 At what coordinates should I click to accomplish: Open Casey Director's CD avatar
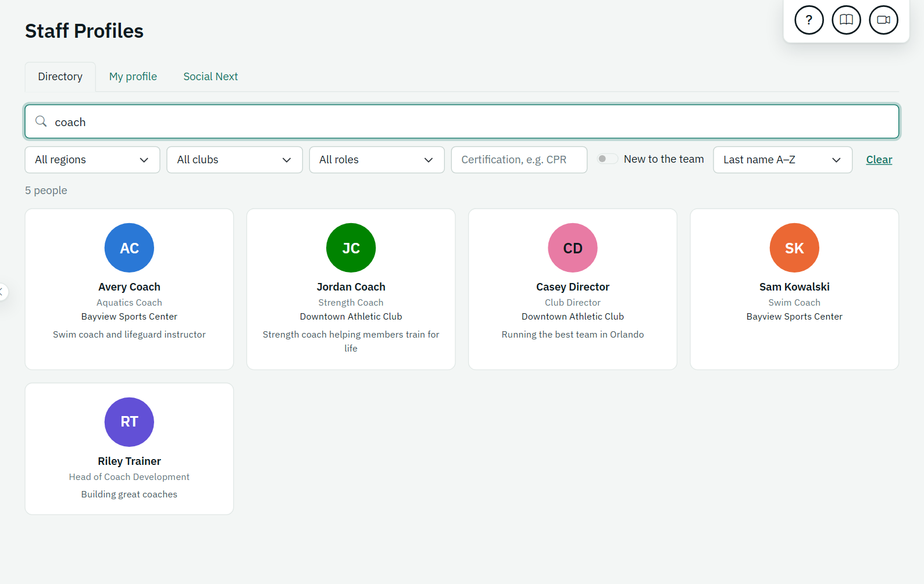pos(573,248)
